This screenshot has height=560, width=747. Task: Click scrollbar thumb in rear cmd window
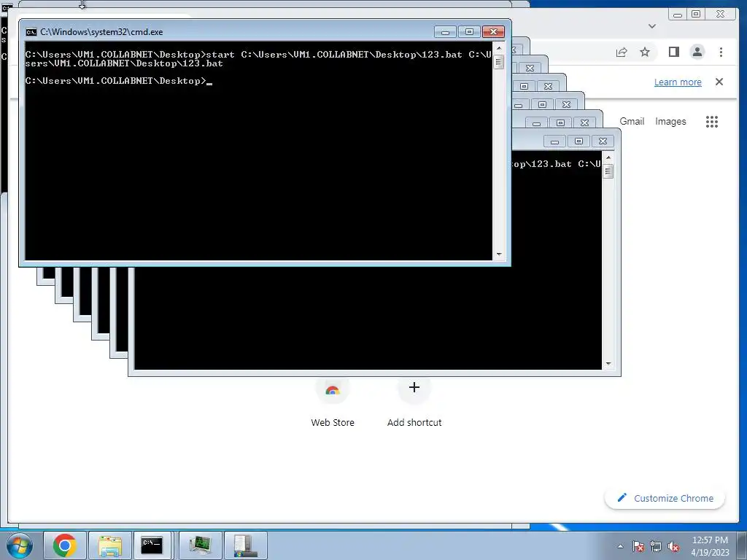[x=608, y=171]
